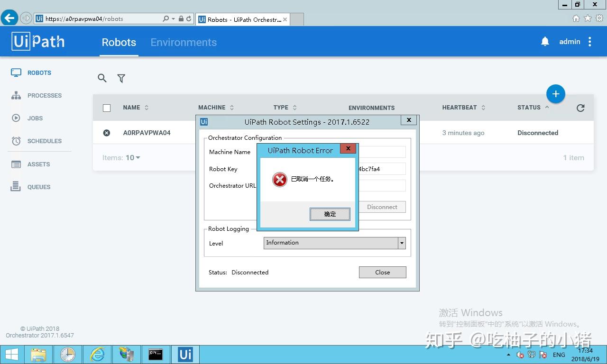Open the SCHEDULES section in the sidebar
The height and width of the screenshot is (364, 607).
click(x=45, y=141)
